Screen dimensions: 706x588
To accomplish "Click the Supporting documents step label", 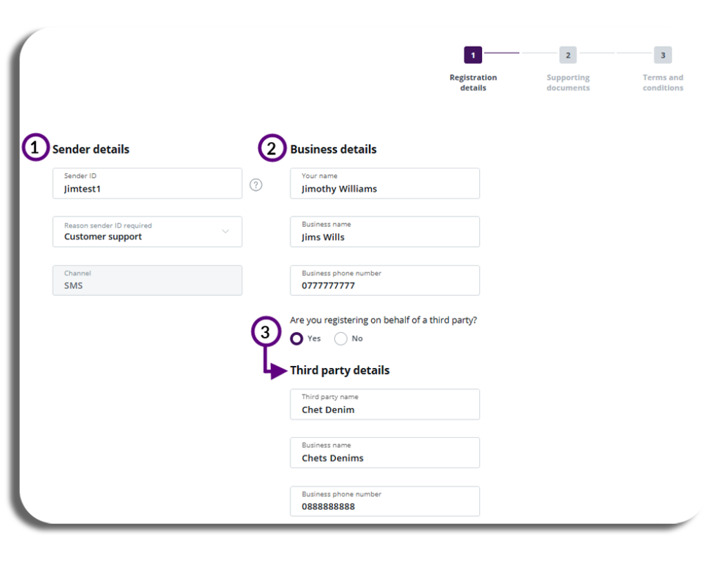I will (568, 83).
